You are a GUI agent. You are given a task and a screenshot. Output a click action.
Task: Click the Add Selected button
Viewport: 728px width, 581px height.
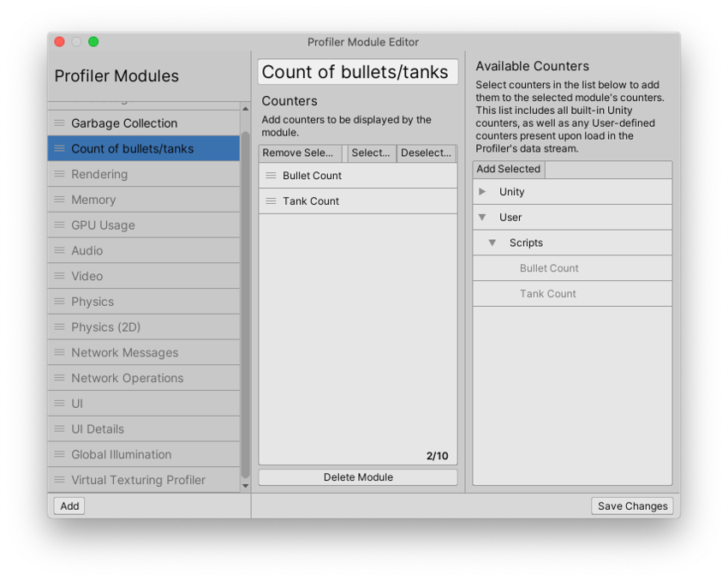pyautogui.click(x=508, y=169)
